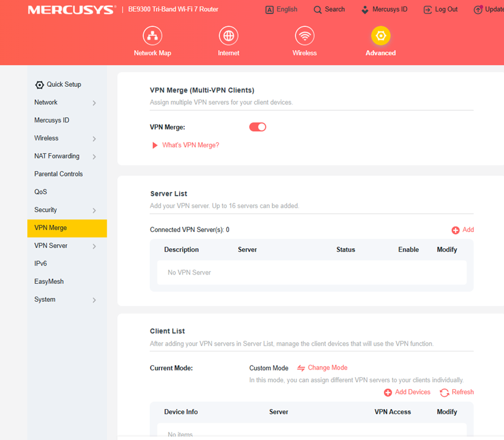Screen dimensions: 504x440
Task: Click the Log Out label
Action: pos(446,9)
